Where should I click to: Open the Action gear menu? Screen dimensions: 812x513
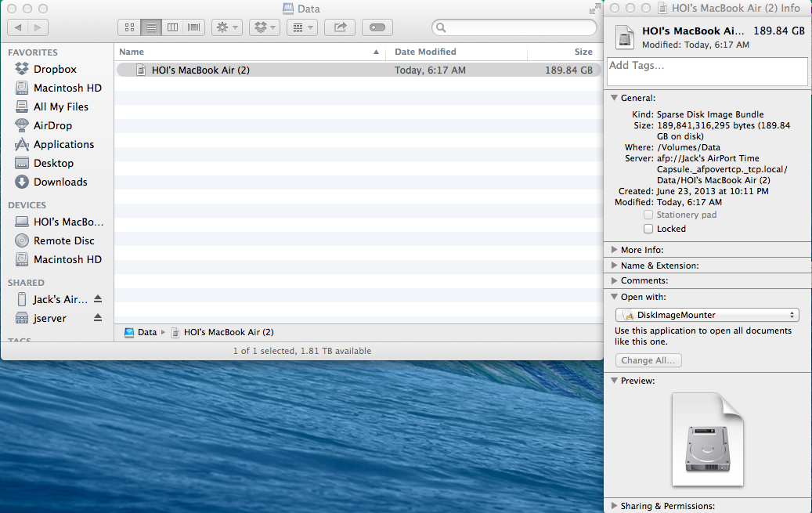(227, 27)
